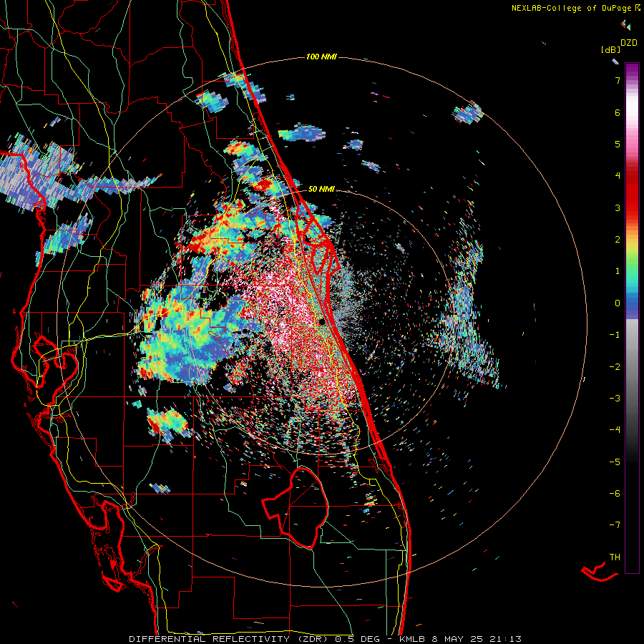Click the "-7" tick label on the color scale
644x644 pixels.
point(615,525)
